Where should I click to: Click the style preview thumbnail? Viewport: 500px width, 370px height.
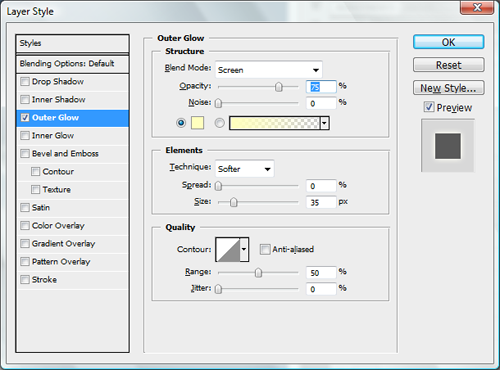448,146
